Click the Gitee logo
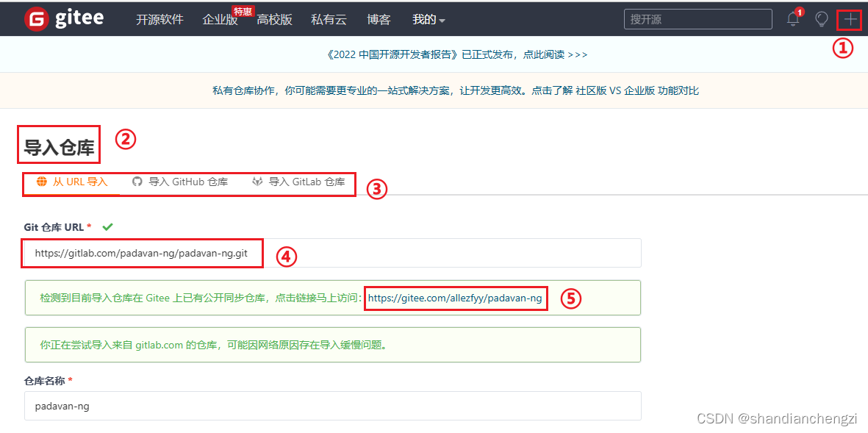Screen dimensions: 868x433 tap(64, 19)
